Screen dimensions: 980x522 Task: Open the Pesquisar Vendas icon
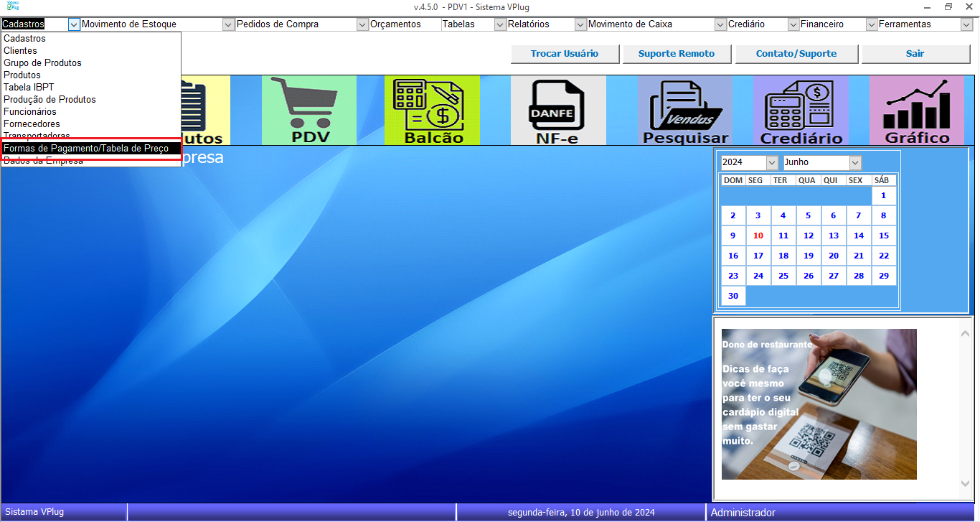[x=685, y=110]
